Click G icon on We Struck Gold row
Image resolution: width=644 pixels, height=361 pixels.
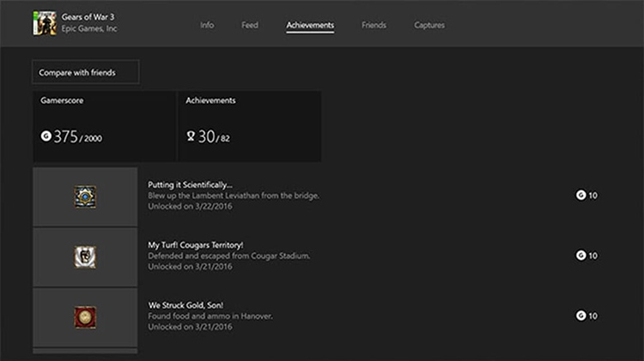tap(580, 316)
